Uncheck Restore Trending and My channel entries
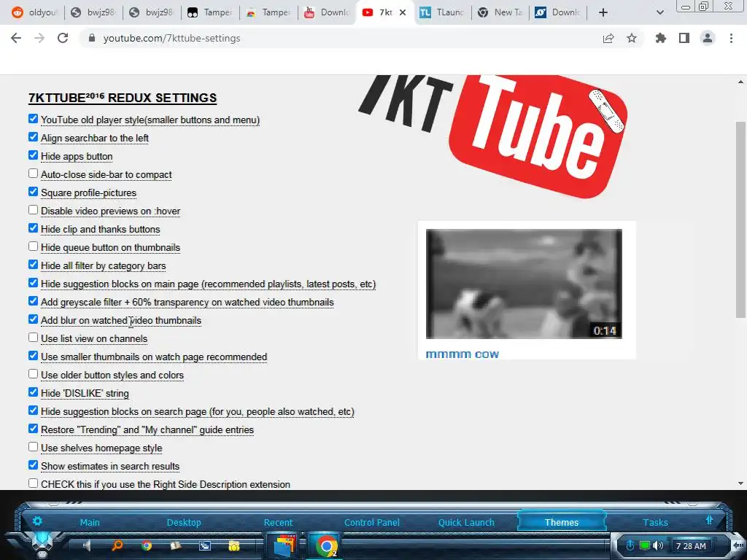747x560 pixels. (x=33, y=429)
